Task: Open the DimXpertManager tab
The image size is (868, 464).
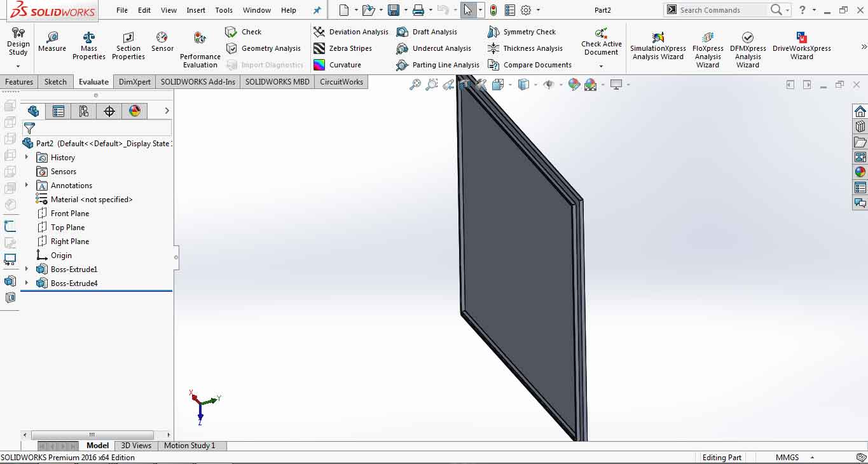Action: 109,111
